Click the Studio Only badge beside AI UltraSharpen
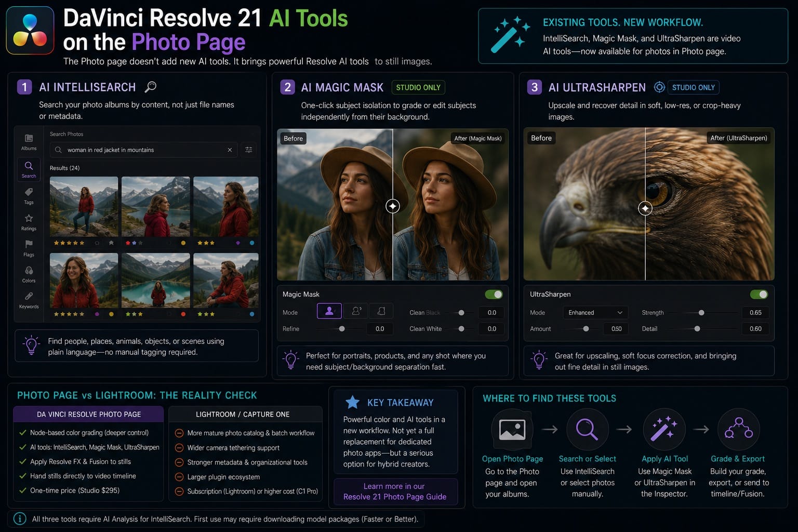Viewport: 798px width, 532px height. click(x=693, y=87)
